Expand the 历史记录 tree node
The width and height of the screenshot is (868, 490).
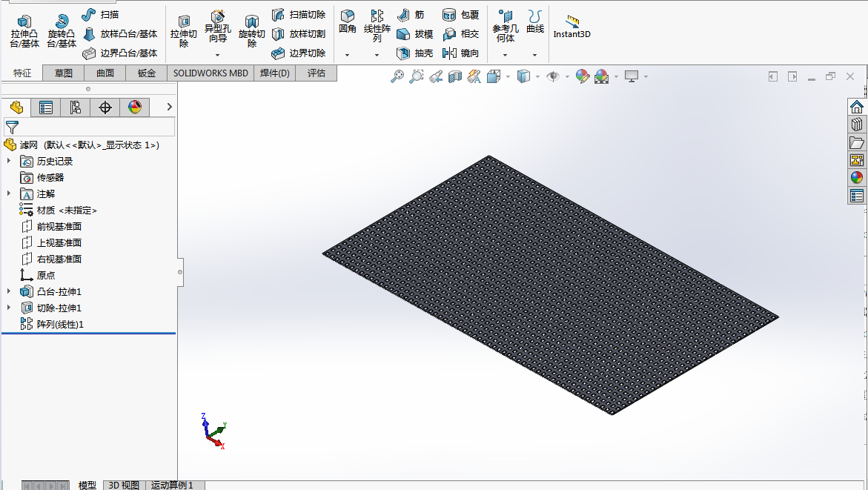(8, 161)
